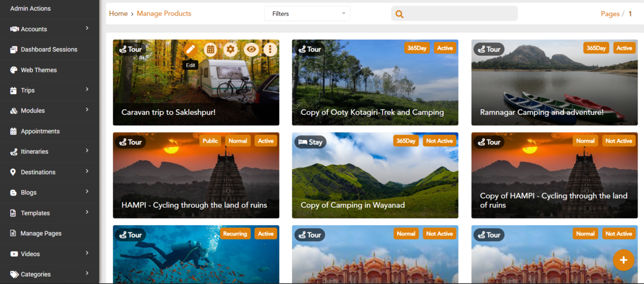Open Copy of HAMPI - Cycling card

coord(553,200)
